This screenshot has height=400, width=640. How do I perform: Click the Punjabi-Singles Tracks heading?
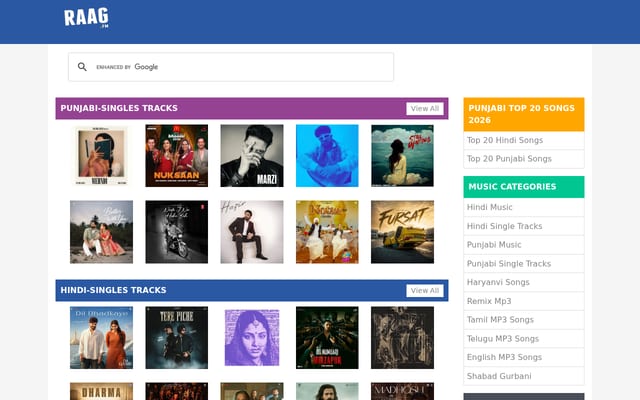[x=119, y=108]
